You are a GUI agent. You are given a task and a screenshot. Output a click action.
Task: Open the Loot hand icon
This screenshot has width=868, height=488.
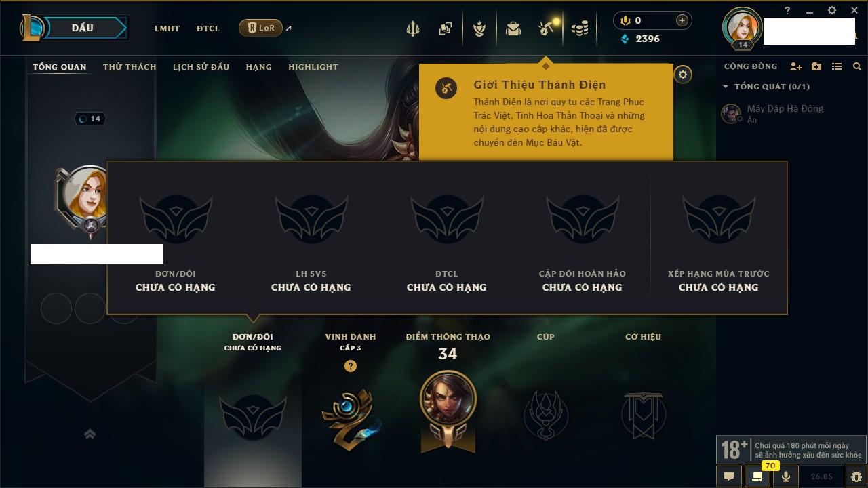point(479,28)
